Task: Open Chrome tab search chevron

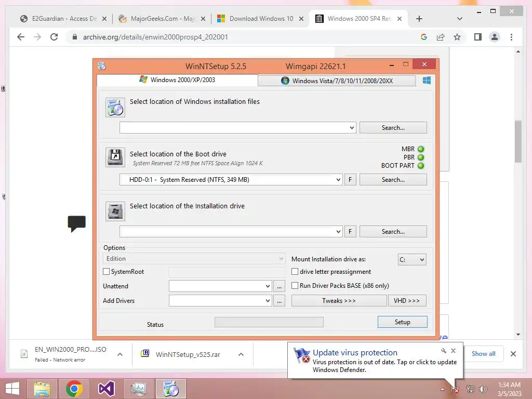Action: pyautogui.click(x=459, y=19)
